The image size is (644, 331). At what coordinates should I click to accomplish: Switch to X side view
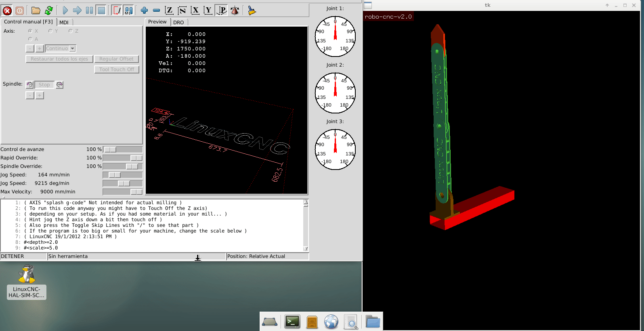click(x=195, y=10)
